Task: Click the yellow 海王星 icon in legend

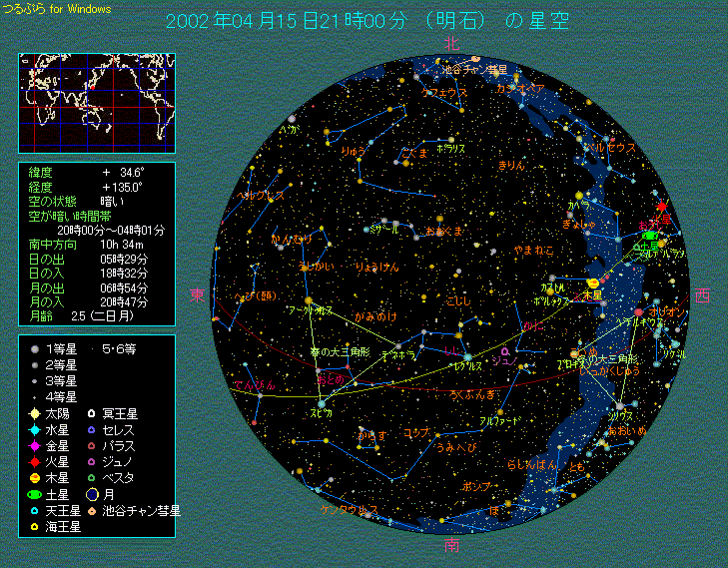Action: 35,527
